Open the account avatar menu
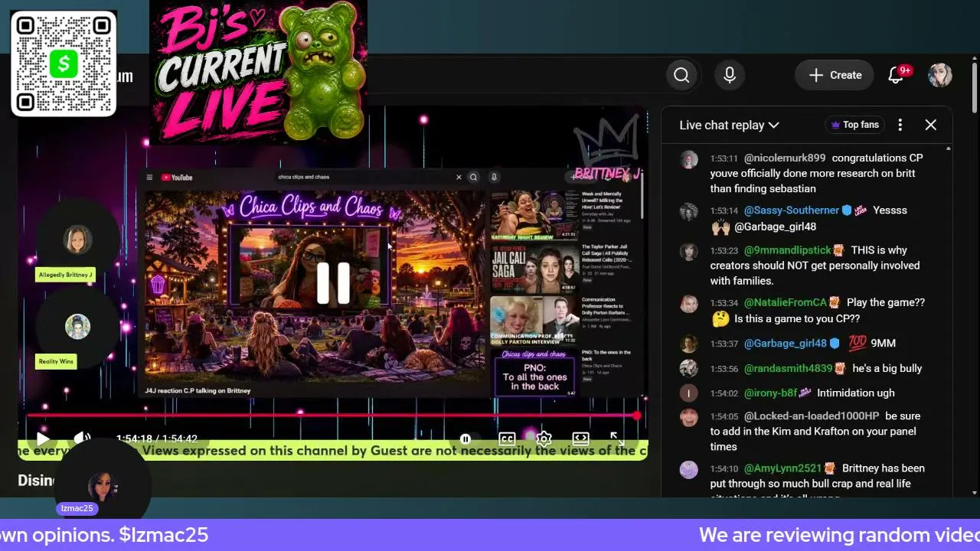 (940, 75)
